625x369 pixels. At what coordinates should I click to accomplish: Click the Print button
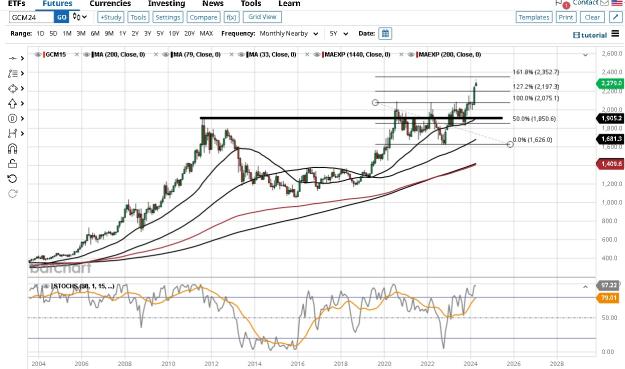tap(566, 17)
